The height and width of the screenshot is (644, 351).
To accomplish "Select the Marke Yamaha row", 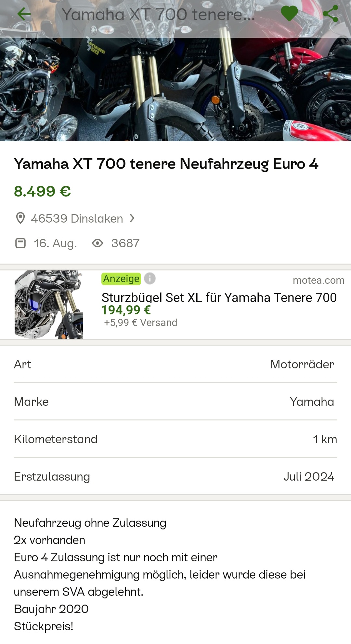I will pos(175,402).
